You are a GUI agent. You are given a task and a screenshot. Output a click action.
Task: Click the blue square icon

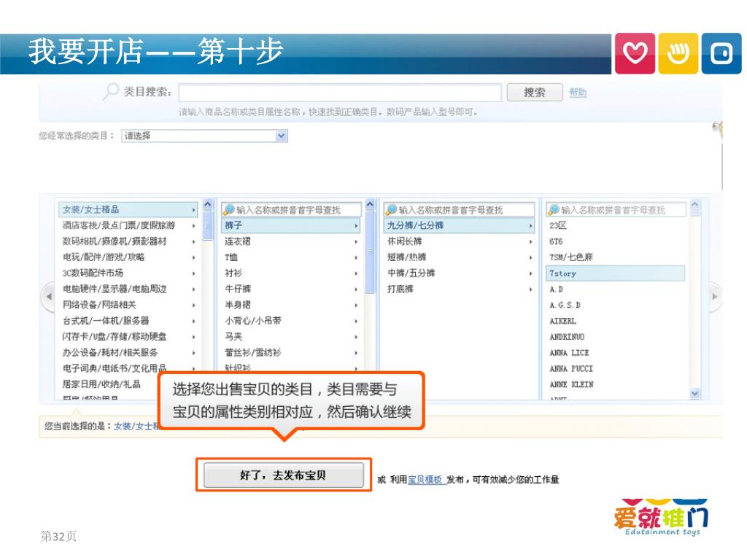(x=721, y=53)
